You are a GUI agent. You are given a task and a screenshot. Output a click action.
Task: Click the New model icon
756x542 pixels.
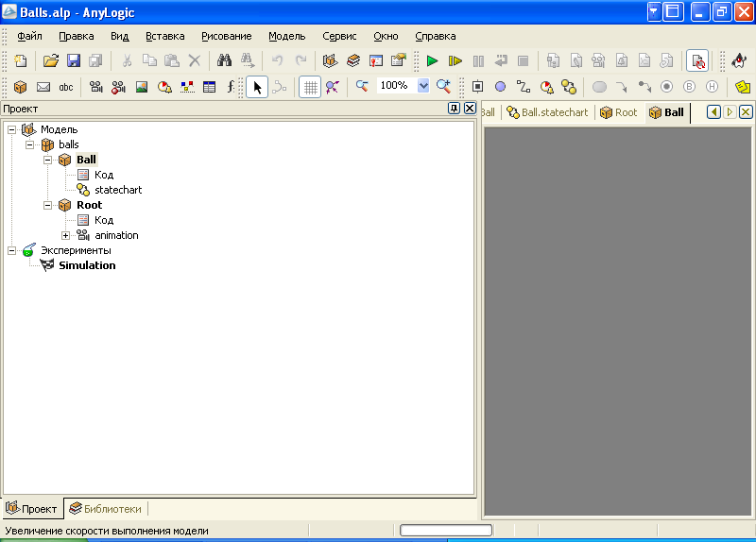(20, 60)
